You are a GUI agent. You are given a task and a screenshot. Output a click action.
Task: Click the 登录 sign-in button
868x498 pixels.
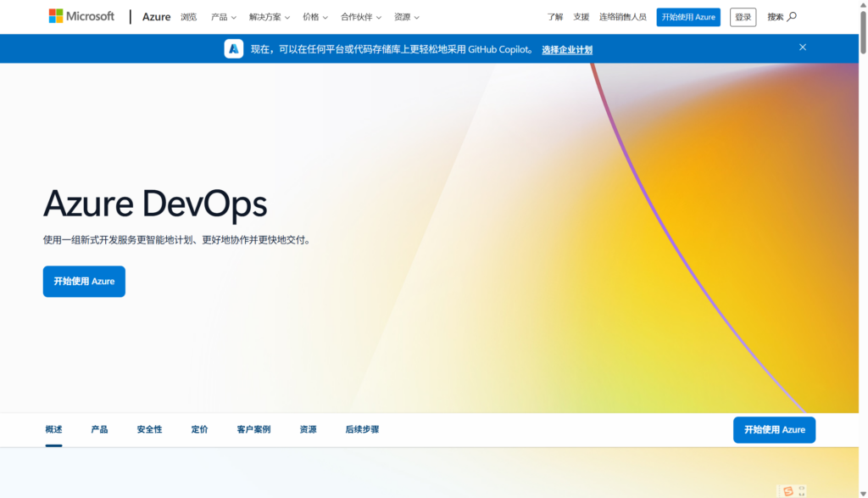[743, 17]
